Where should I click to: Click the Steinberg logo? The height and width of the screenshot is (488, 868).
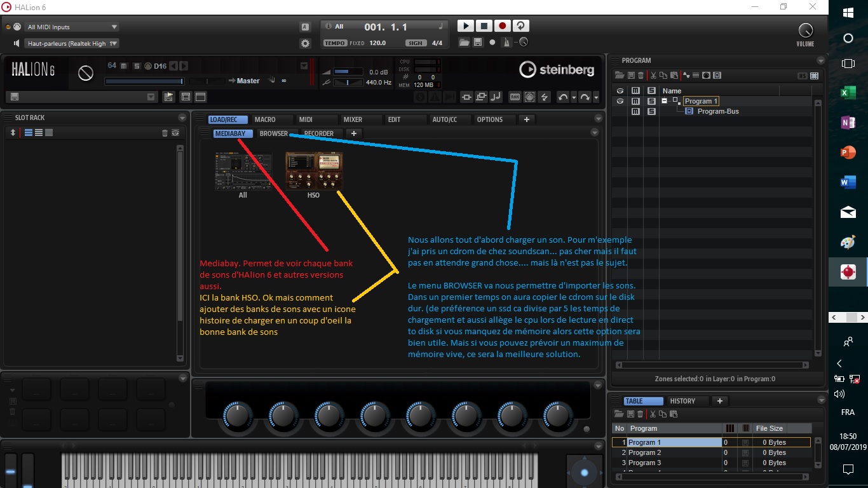click(557, 69)
